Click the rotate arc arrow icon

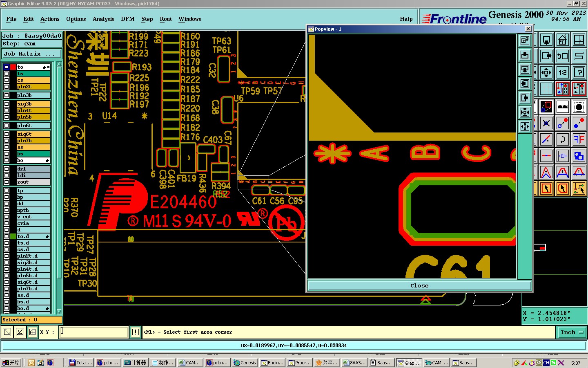click(x=563, y=139)
